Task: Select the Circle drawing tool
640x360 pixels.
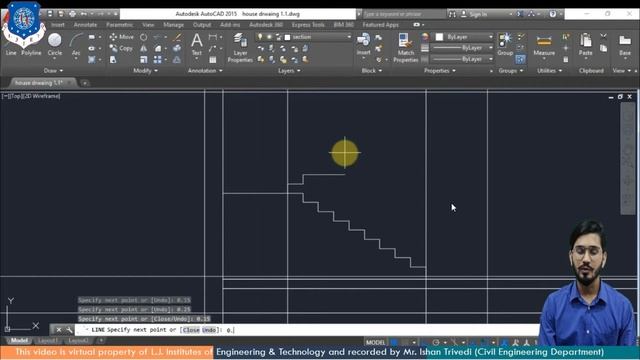Action: 55,44
